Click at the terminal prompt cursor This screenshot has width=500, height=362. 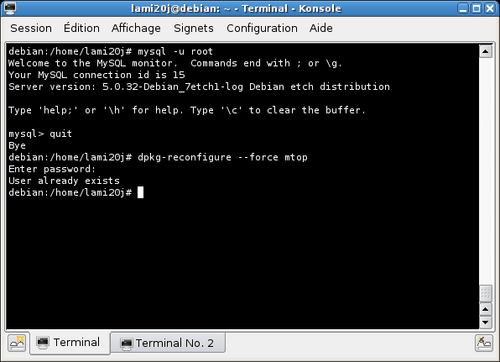pyautogui.click(x=140, y=192)
